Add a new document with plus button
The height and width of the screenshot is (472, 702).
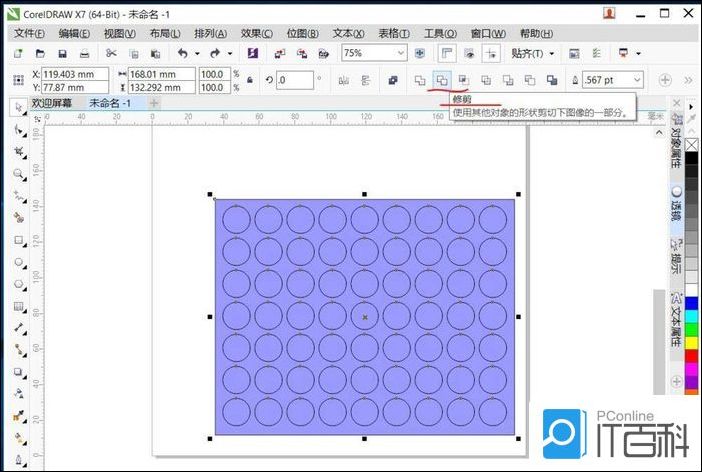coord(154,102)
